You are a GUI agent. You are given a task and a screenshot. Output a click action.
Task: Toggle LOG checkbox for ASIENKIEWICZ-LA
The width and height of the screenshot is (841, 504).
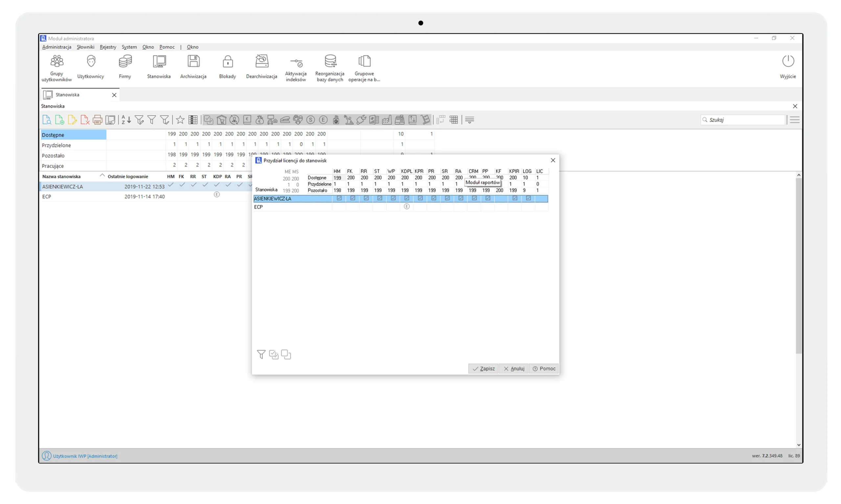pyautogui.click(x=528, y=198)
